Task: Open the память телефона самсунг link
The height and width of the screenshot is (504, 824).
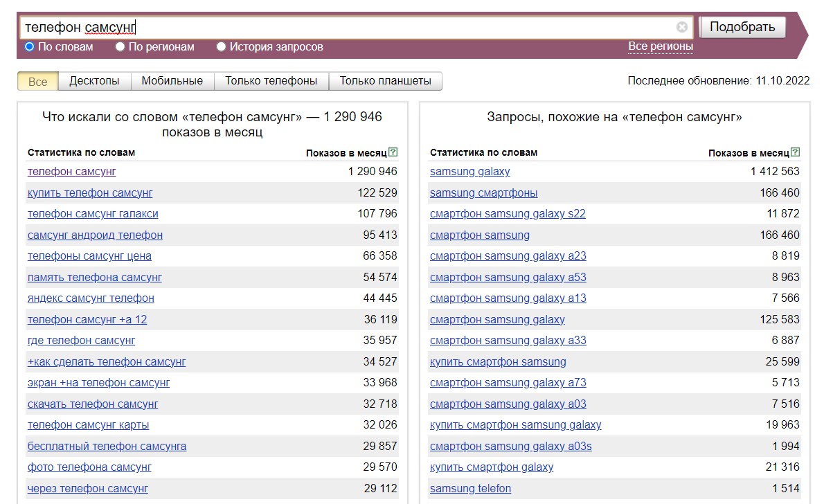Action: (95, 277)
